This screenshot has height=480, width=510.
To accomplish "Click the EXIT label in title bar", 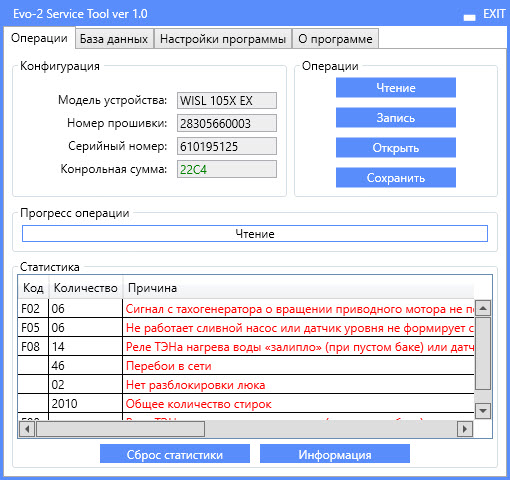I will [494, 14].
